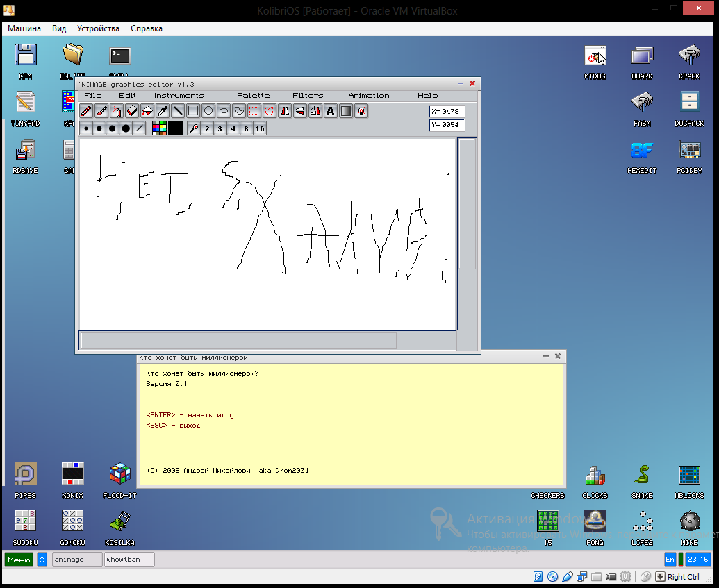The height and width of the screenshot is (588, 719).
Task: Select the Rectangle shape tool
Action: coord(193,111)
